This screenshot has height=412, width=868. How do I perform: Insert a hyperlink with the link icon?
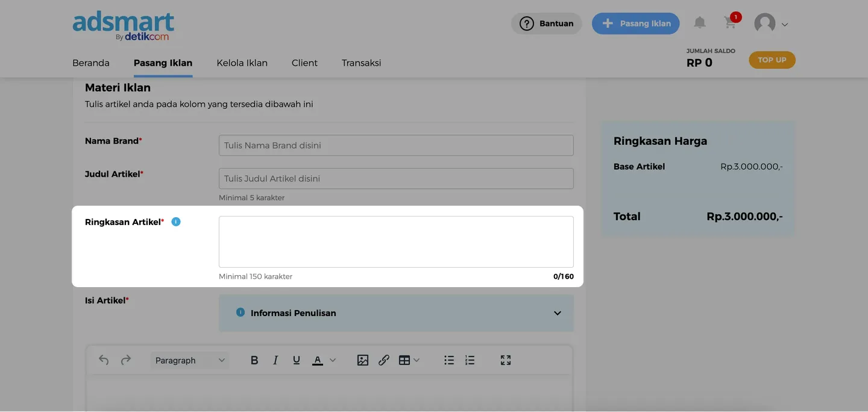pos(384,360)
